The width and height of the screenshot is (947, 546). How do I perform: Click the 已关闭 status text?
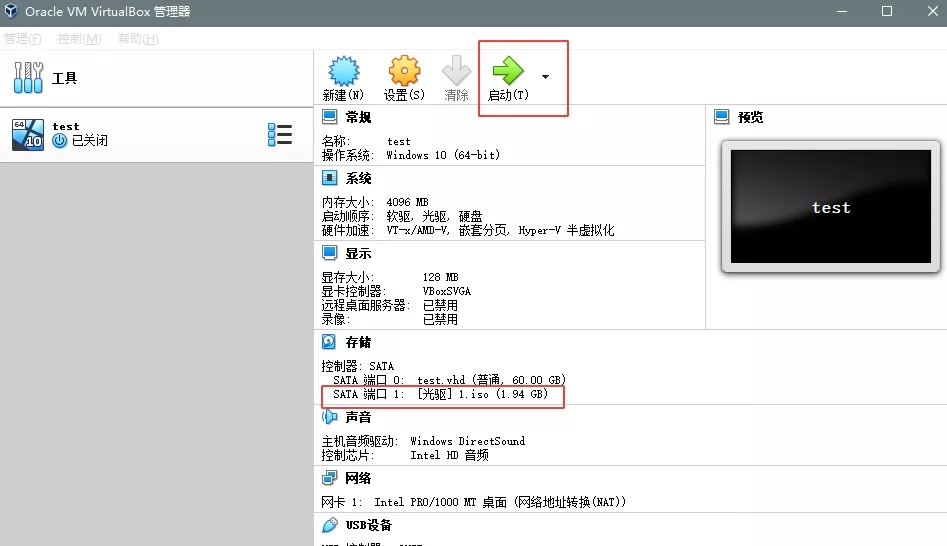[x=89, y=141]
